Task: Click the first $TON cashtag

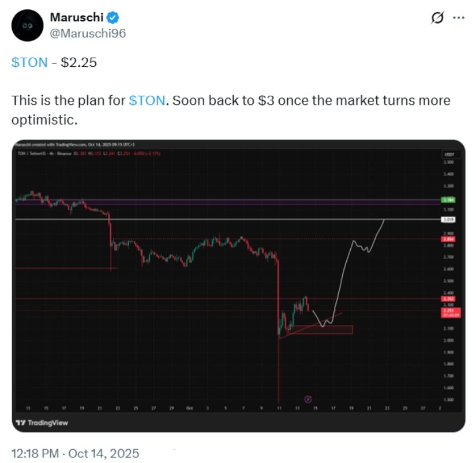Action: click(x=29, y=62)
